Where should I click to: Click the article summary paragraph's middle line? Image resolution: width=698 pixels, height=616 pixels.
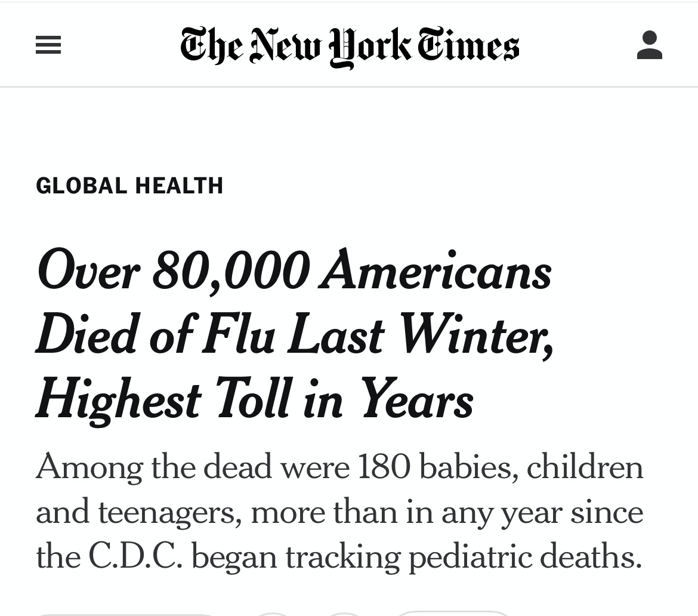pos(339,512)
